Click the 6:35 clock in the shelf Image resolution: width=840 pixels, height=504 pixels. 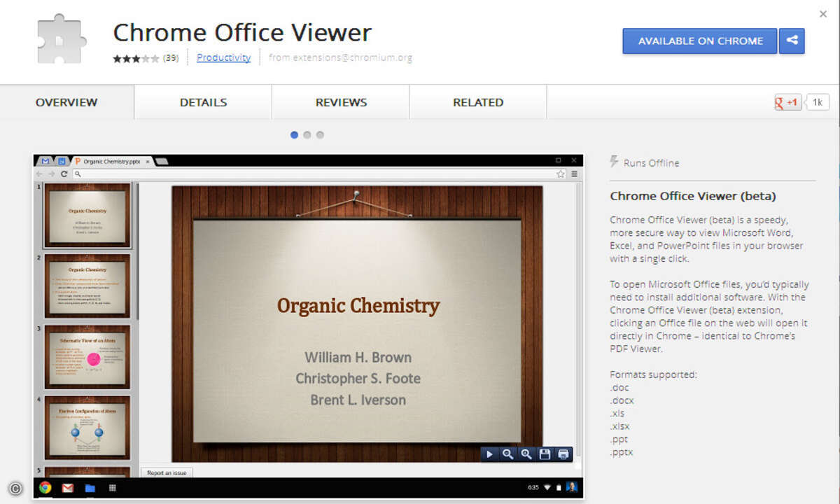click(533, 487)
